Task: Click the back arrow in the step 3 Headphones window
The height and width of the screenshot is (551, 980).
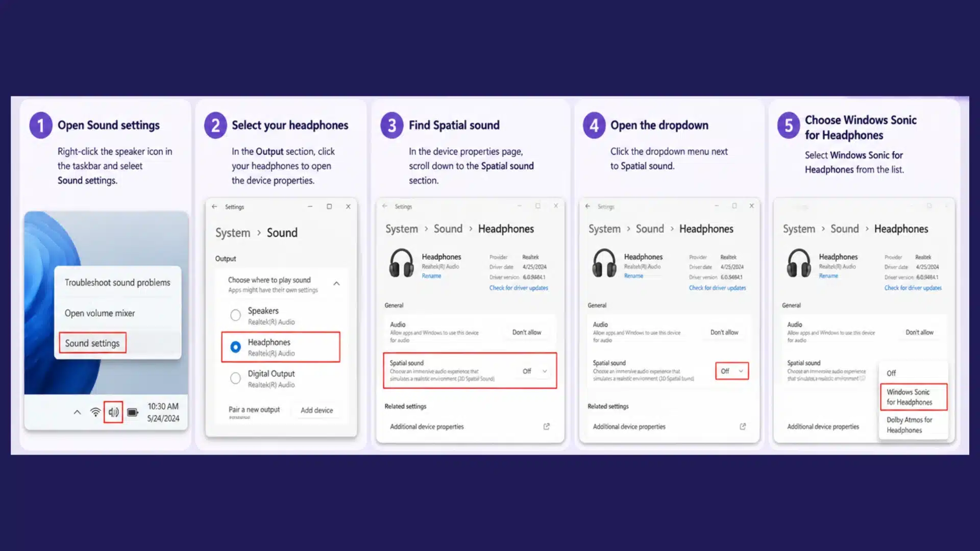Action: point(385,206)
